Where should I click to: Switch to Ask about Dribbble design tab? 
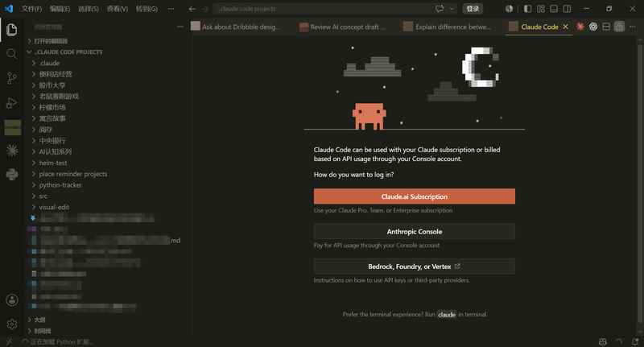tap(242, 27)
